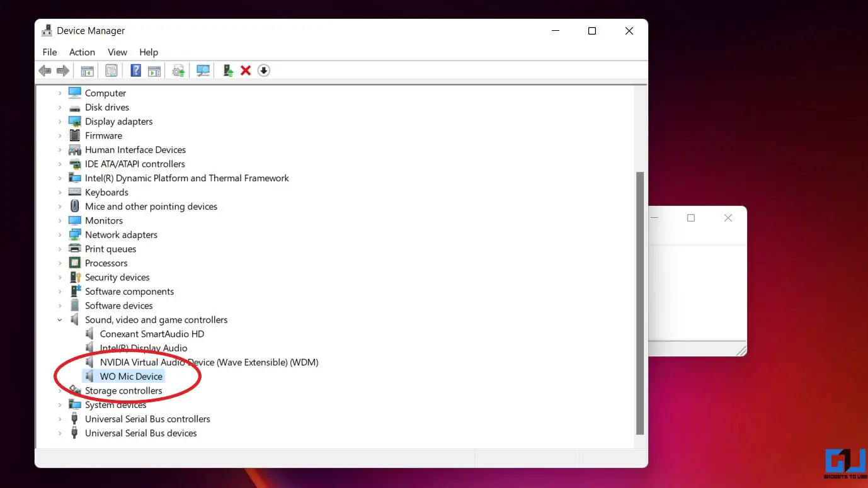Screen dimensions: 868x488
Task: Select the Software devices label
Action: coord(119,305)
